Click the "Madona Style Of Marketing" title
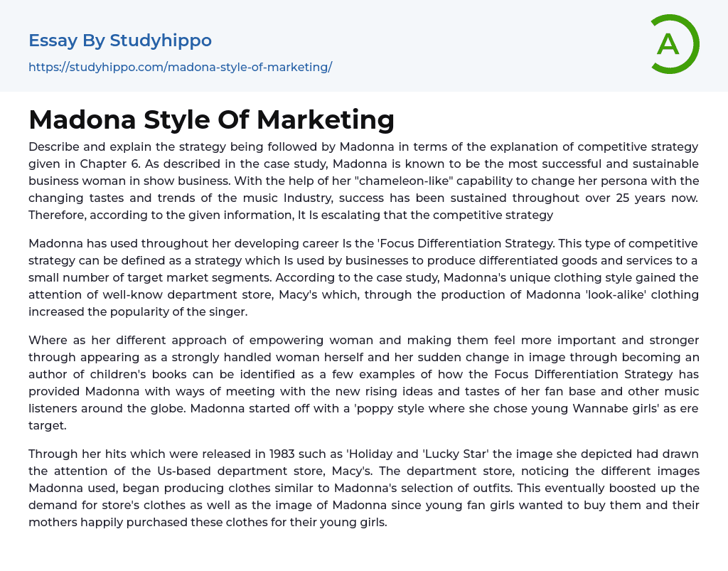 [x=211, y=119]
